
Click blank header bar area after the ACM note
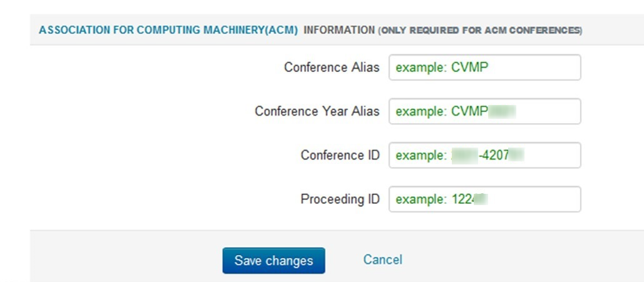(x=613, y=30)
